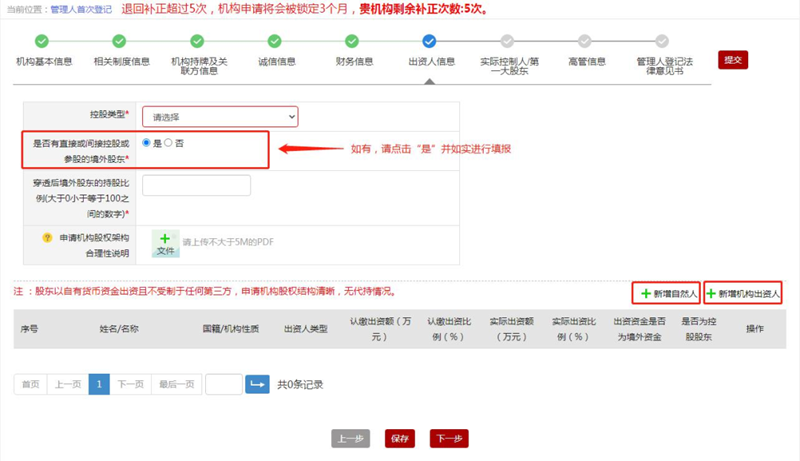Go to the 实际控制人/第一大股东 step
This screenshot has height=461, width=800.
click(507, 41)
